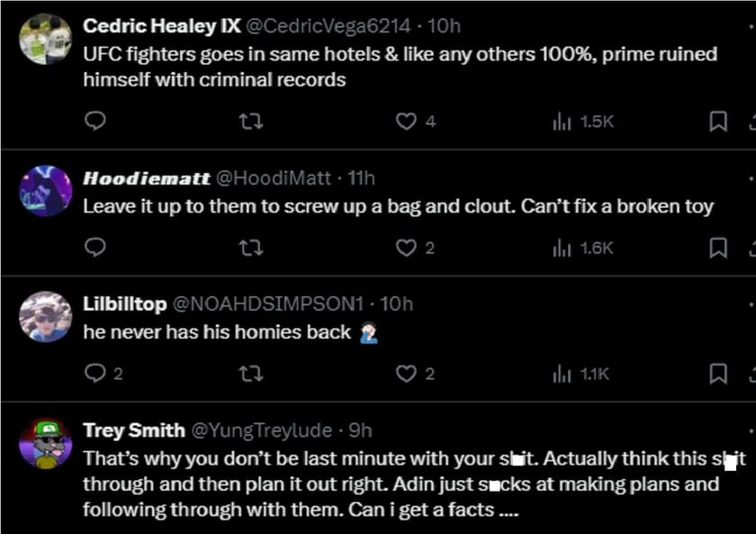
Task: Bookmark Hoodiematt's tweet
Action: click(x=718, y=248)
